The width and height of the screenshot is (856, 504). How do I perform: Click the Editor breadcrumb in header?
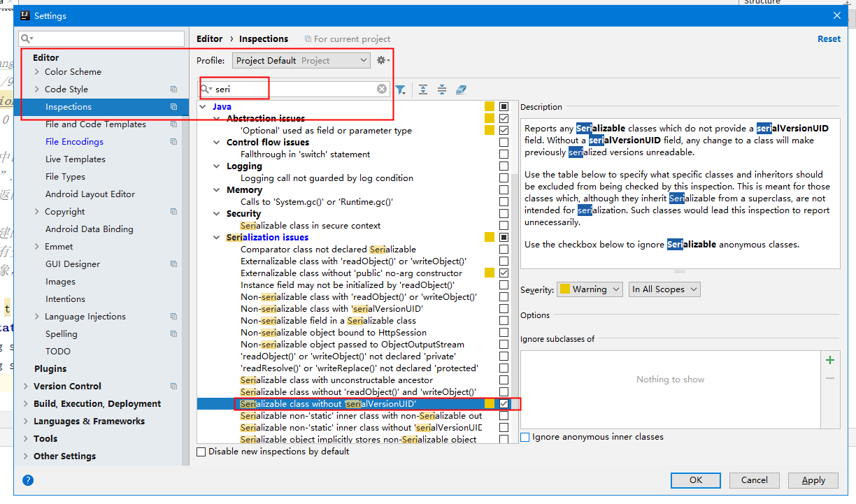click(209, 39)
